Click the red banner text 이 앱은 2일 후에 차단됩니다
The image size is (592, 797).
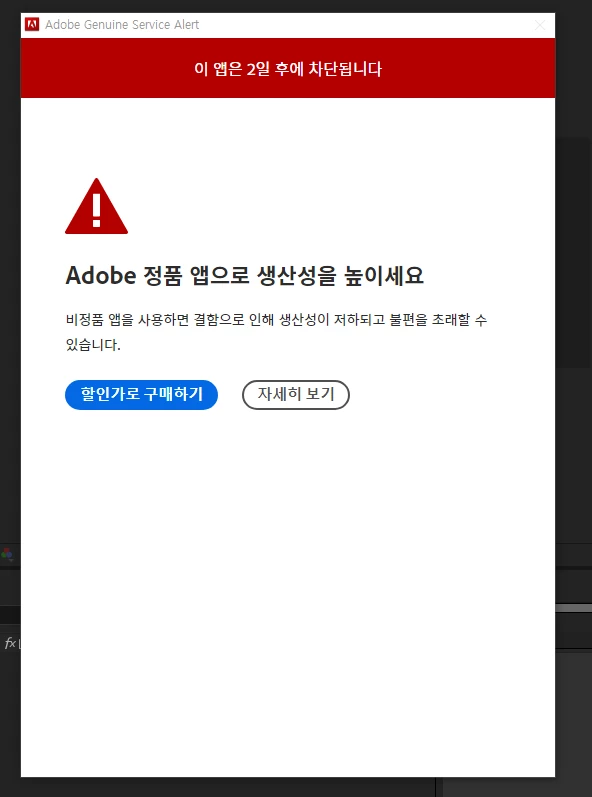[x=288, y=69]
